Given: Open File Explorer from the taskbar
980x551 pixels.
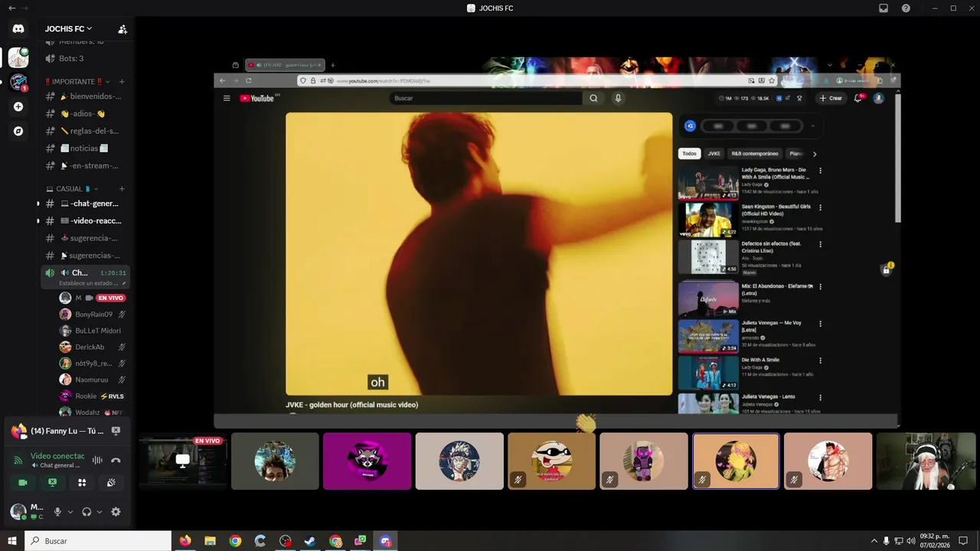Looking at the screenshot, I should click(210, 541).
